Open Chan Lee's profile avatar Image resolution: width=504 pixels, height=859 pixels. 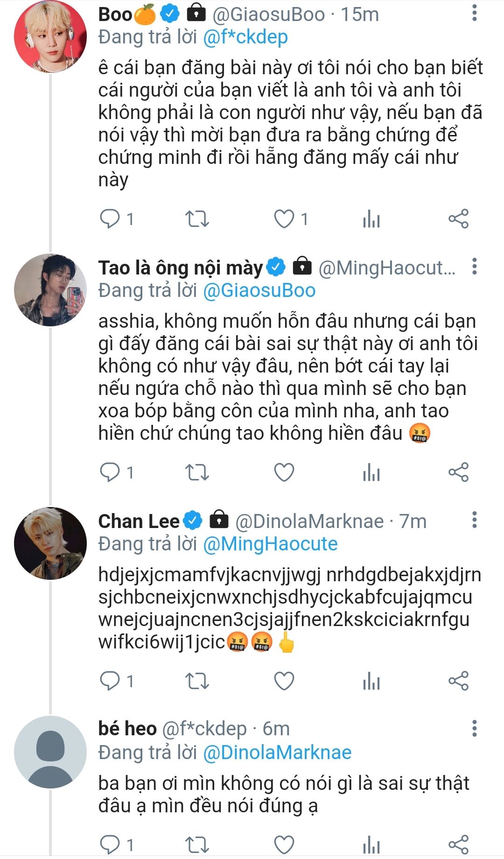pyautogui.click(x=50, y=543)
